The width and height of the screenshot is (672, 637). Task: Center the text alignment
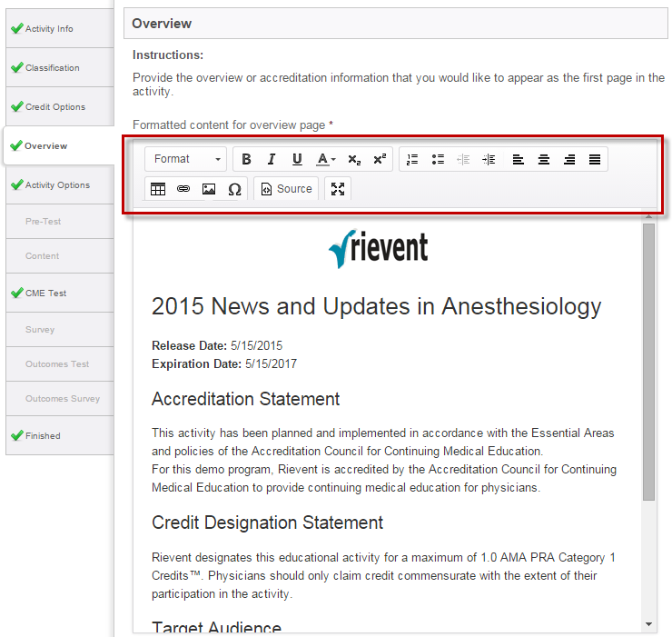click(x=544, y=159)
